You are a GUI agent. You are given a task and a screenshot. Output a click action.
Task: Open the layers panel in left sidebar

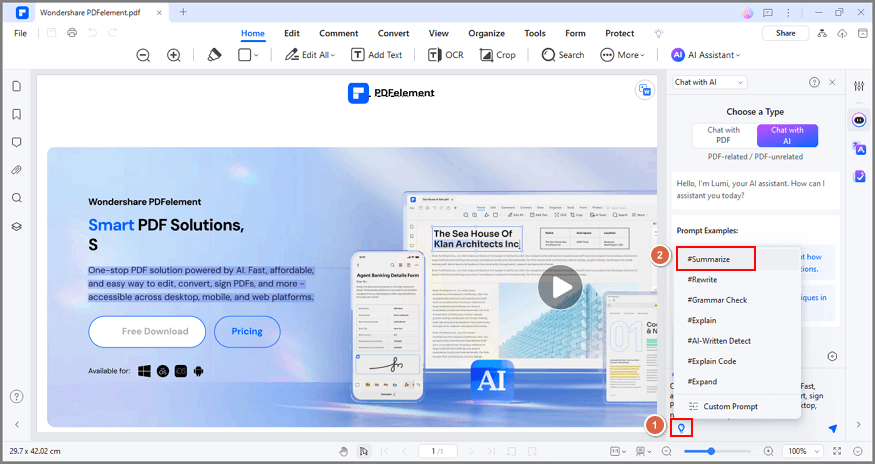point(17,226)
